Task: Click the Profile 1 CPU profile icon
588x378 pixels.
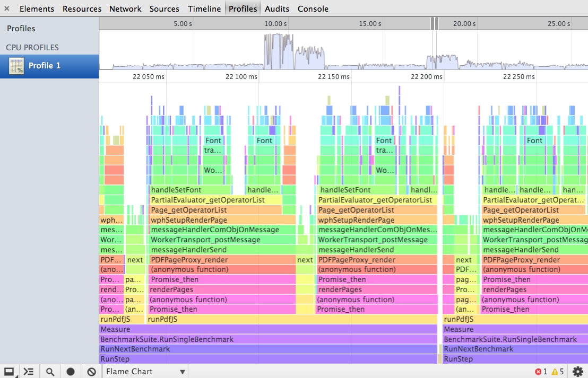Action: pos(16,66)
